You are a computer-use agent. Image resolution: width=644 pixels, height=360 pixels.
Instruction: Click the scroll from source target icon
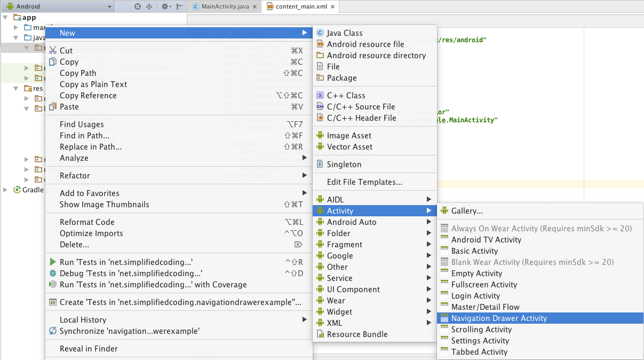point(138,6)
